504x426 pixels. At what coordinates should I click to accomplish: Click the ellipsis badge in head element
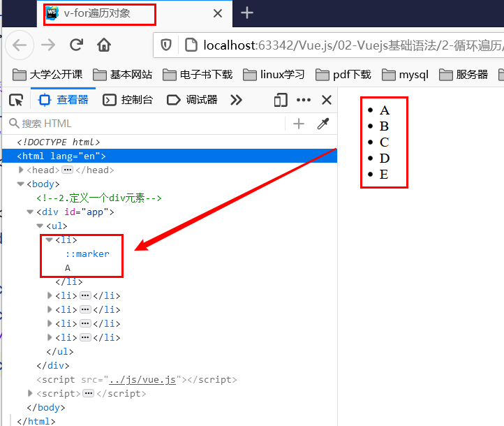67,170
